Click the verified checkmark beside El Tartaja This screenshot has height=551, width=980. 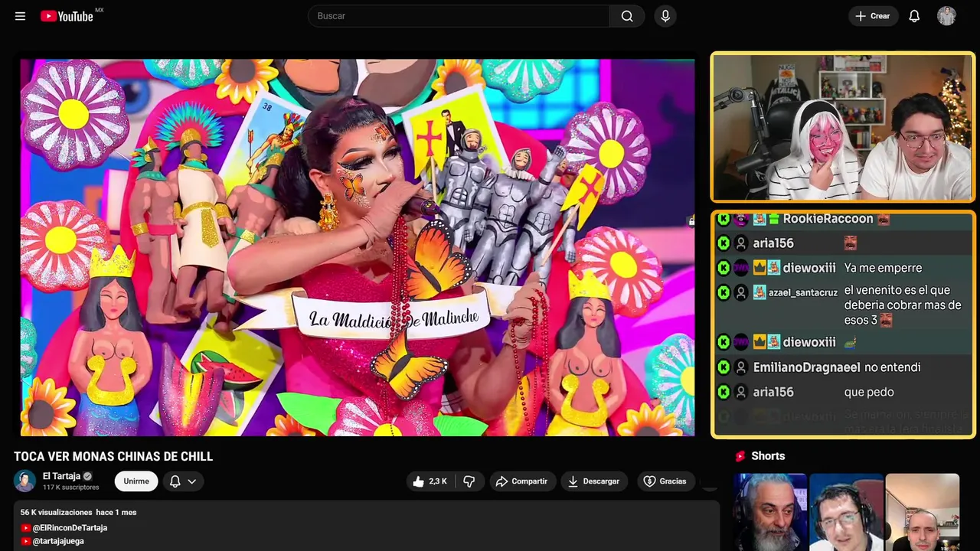pyautogui.click(x=87, y=476)
